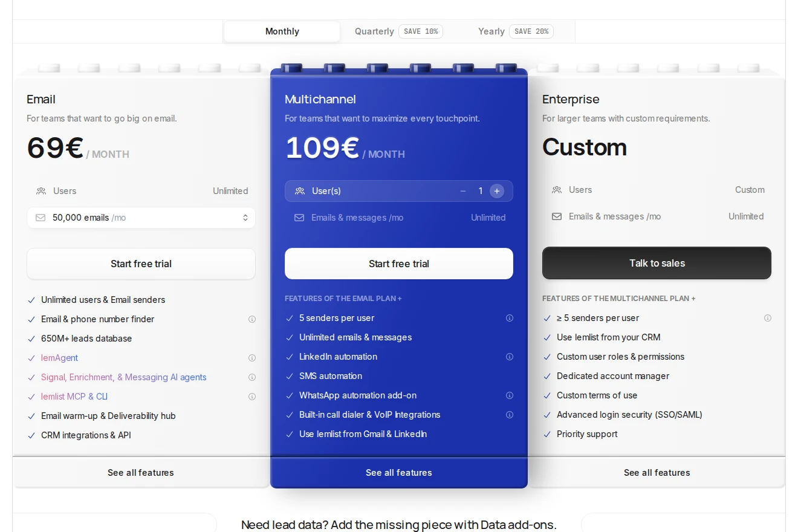Switch to Monthly billing tab
This screenshot has height=532, width=798.
[x=282, y=31]
